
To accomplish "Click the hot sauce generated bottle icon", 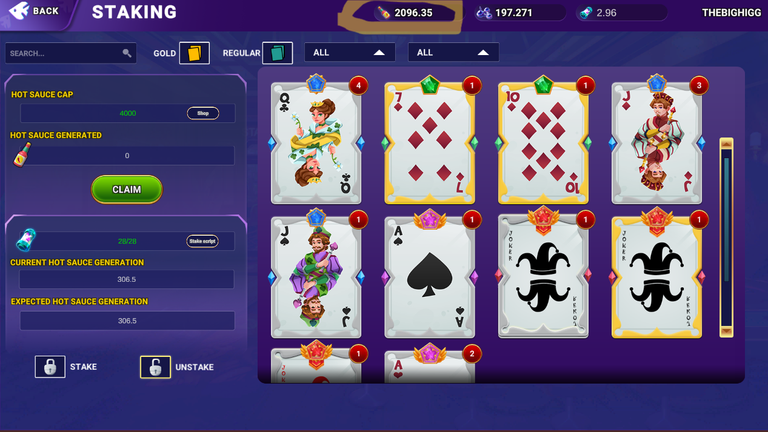I will [22, 155].
